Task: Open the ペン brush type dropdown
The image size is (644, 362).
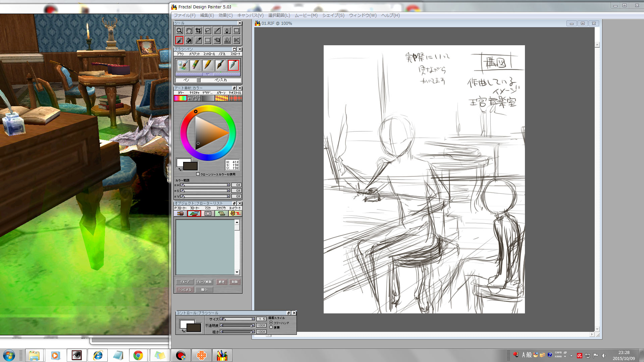Action: pos(186,80)
